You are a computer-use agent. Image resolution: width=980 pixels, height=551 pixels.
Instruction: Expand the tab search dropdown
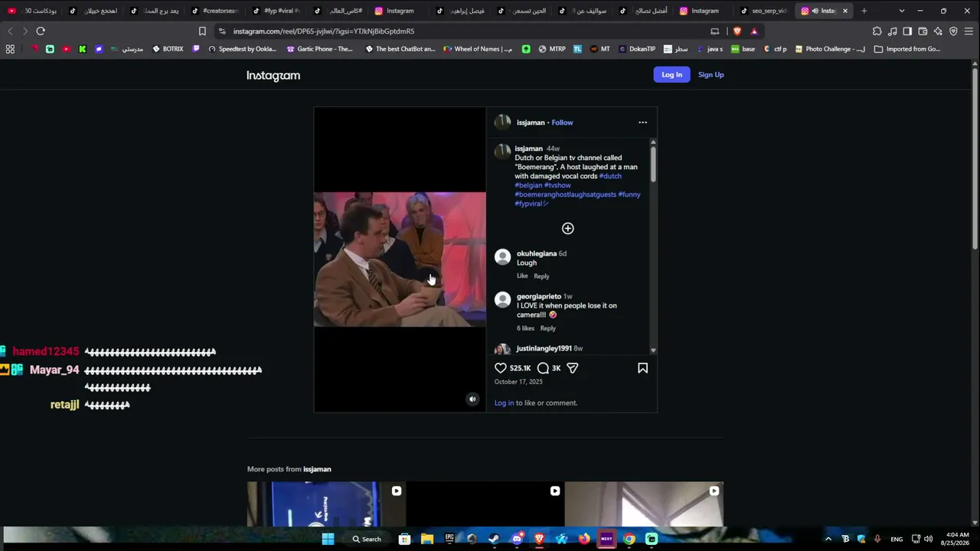[x=901, y=11]
